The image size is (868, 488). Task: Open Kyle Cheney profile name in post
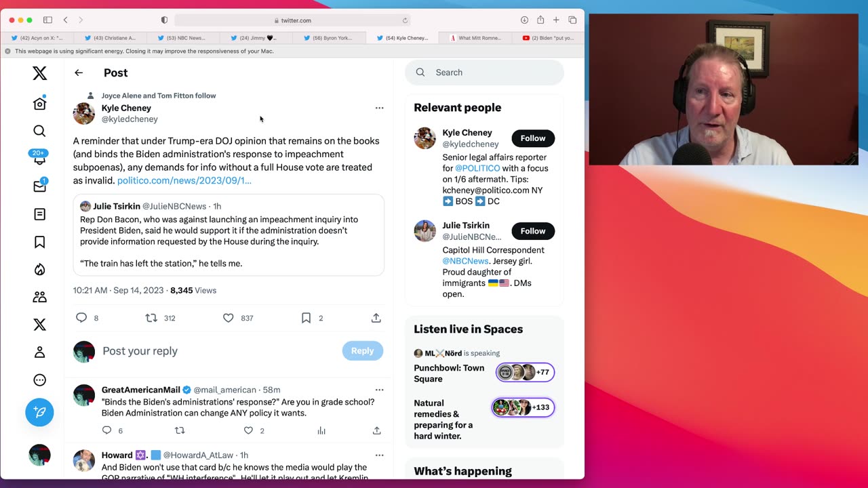[126, 108]
